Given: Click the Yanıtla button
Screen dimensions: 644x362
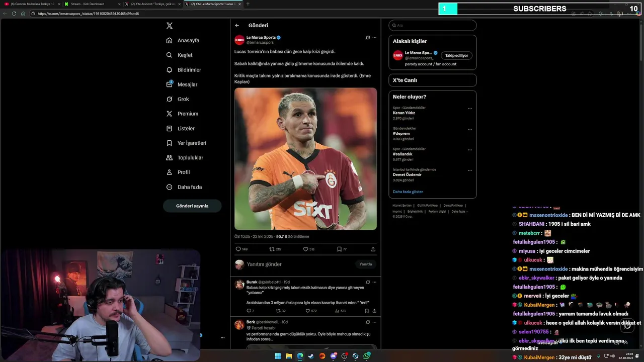Looking at the screenshot, I should (366, 264).
